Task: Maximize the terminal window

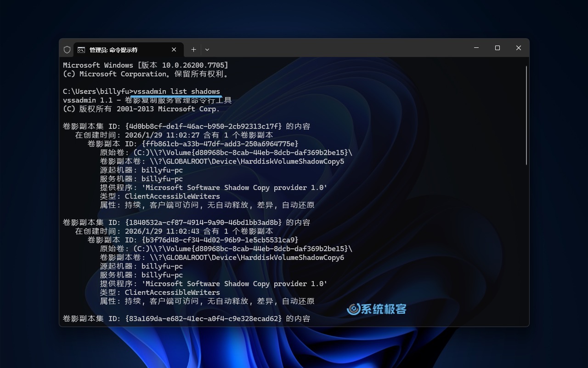Action: pyautogui.click(x=497, y=48)
